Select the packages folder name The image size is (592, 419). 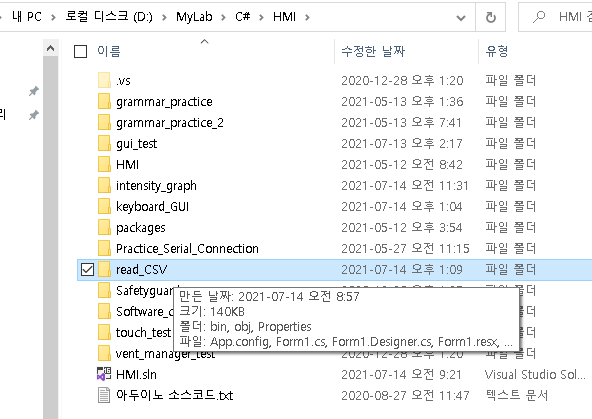coord(140,228)
